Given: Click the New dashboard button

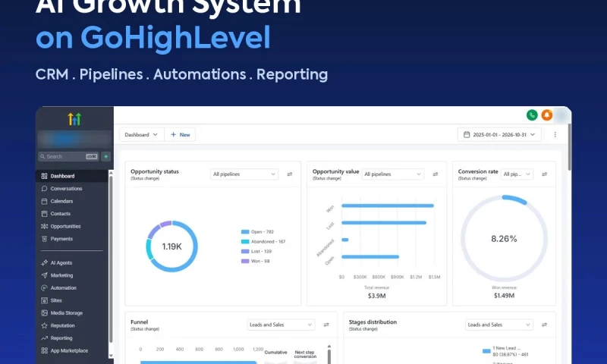Looking at the screenshot, I should tap(180, 135).
